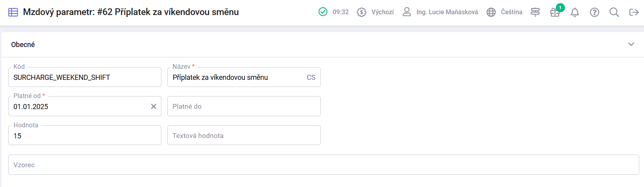Log out using the exit arrow icon
This screenshot has height=187, width=644.
click(x=634, y=12)
